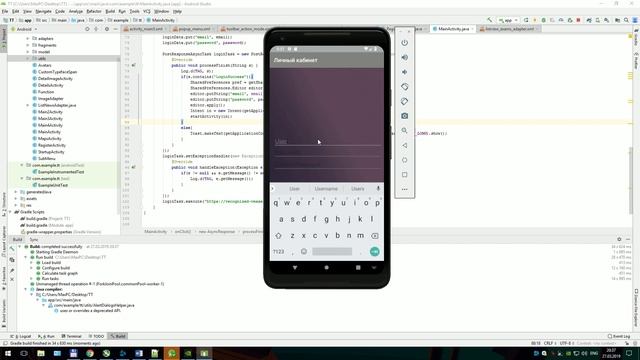Click the emulator zoom magnifier icon
640x360 pixels.
point(404,131)
